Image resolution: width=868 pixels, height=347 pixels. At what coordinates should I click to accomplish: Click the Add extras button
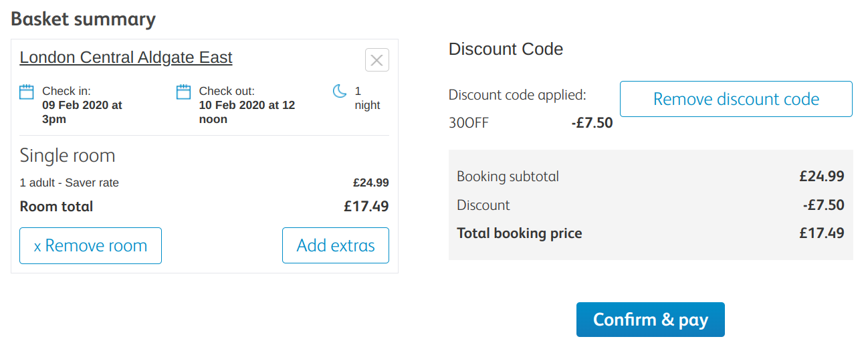click(335, 245)
